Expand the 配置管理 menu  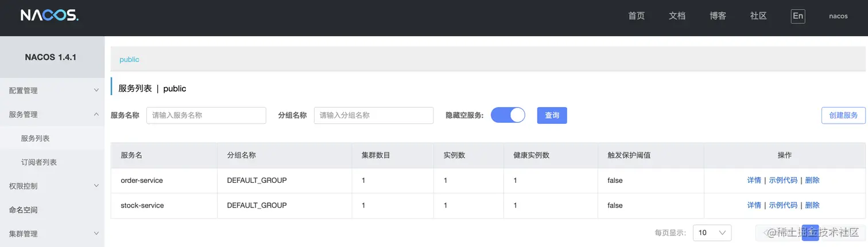(x=52, y=91)
